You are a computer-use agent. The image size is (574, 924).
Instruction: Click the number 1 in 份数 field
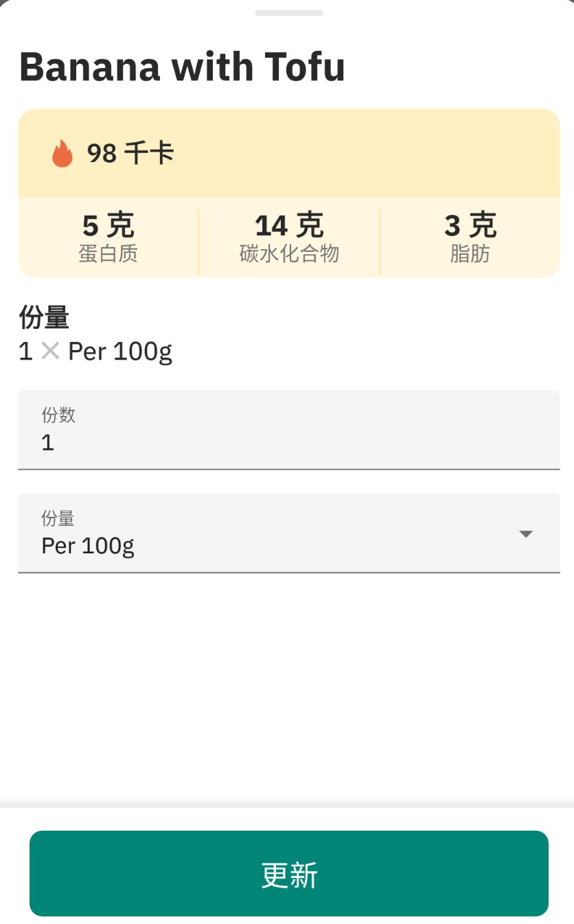[47, 443]
